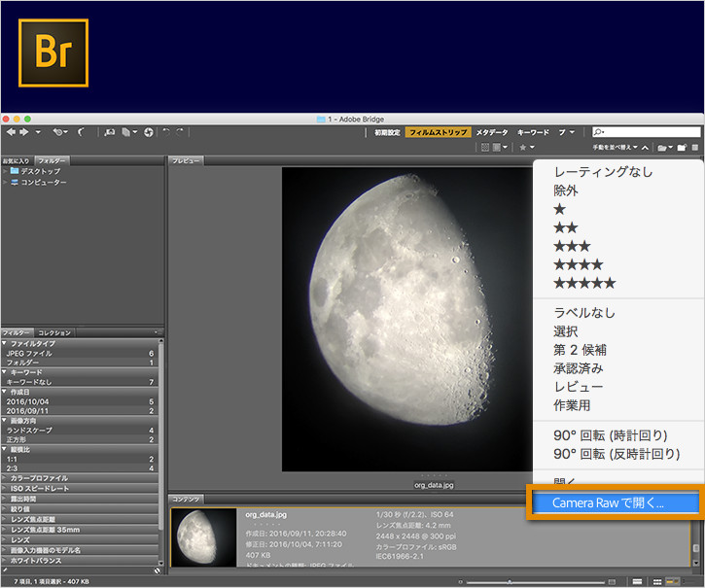The image size is (705, 588).
Task: Open the workspace list dropdown arrow
Action: pyautogui.click(x=572, y=132)
